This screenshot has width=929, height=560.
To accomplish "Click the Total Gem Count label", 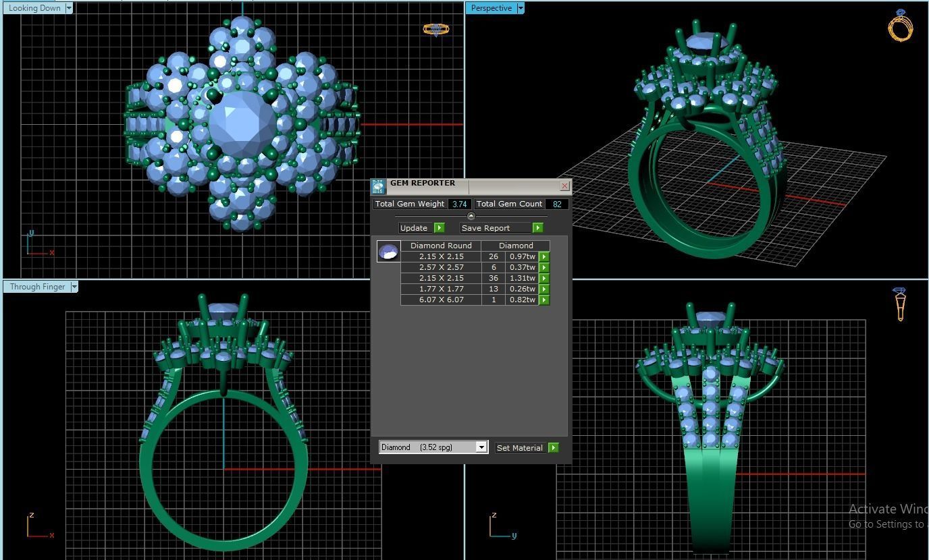I will tap(509, 204).
